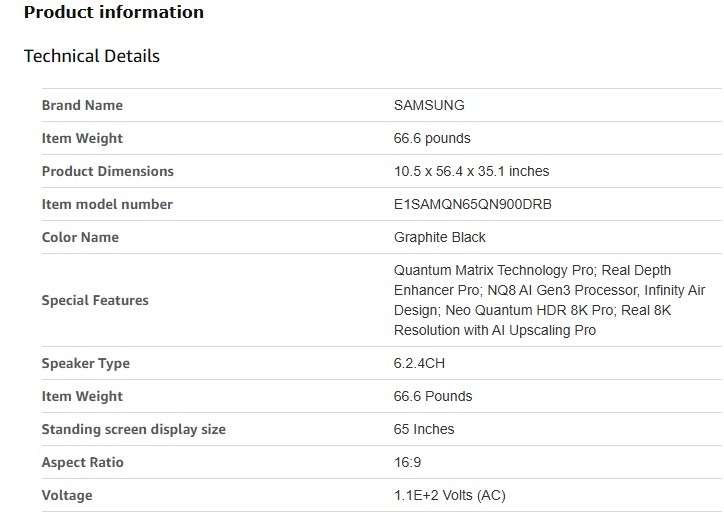This screenshot has height=523, width=724.
Task: Click the SAMSUNG brand value
Action: pyautogui.click(x=429, y=105)
